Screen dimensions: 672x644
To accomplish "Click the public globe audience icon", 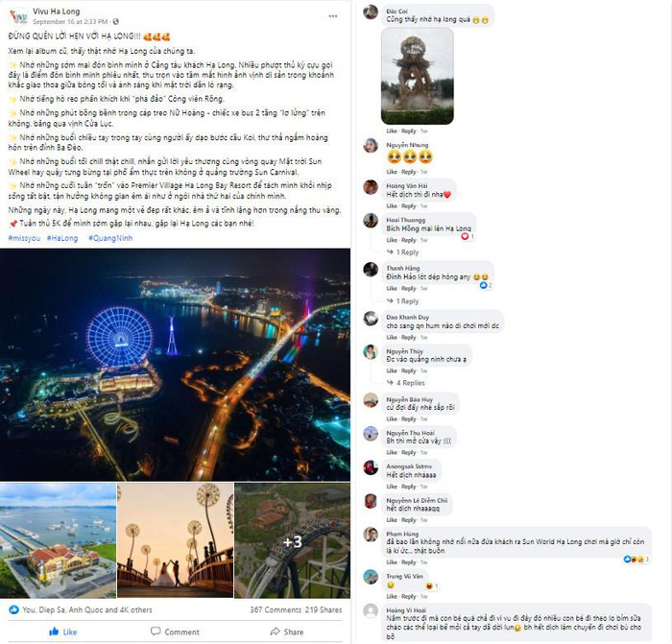I will (116, 21).
